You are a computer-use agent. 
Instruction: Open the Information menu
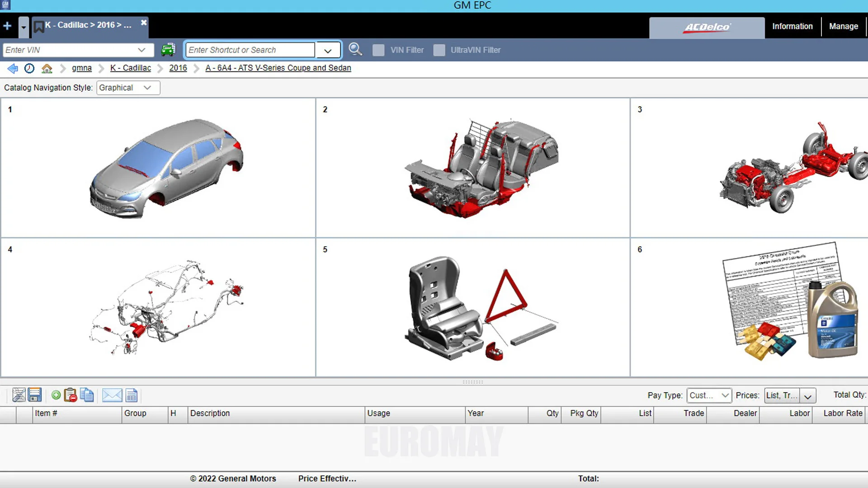coord(792,26)
